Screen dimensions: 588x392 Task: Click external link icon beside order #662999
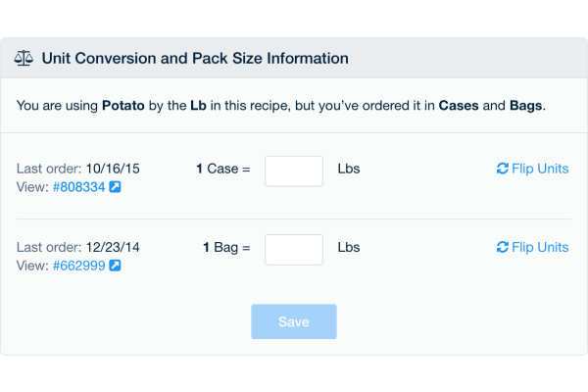pos(115,266)
